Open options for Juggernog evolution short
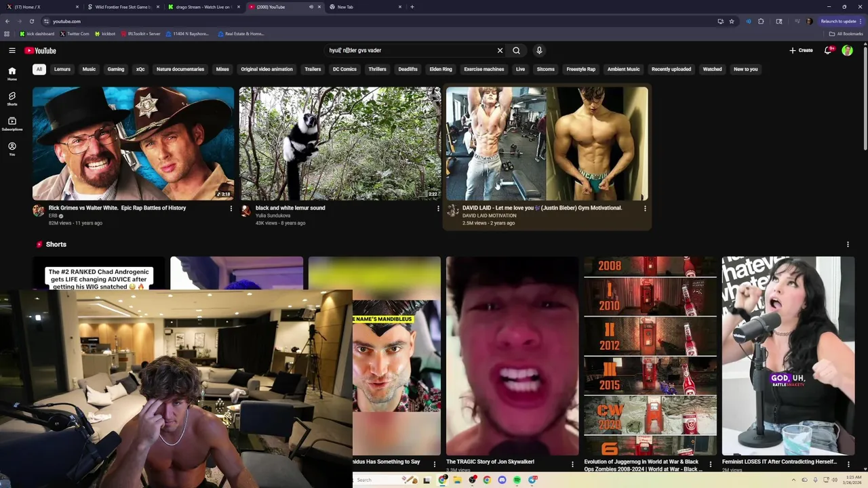 click(x=711, y=464)
